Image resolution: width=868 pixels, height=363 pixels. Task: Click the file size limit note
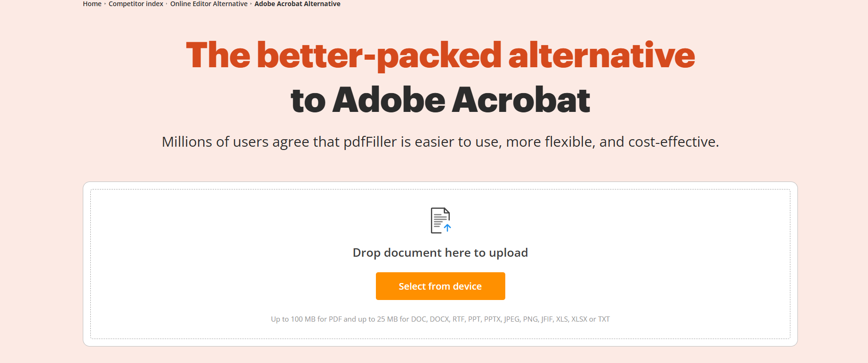coord(440,319)
